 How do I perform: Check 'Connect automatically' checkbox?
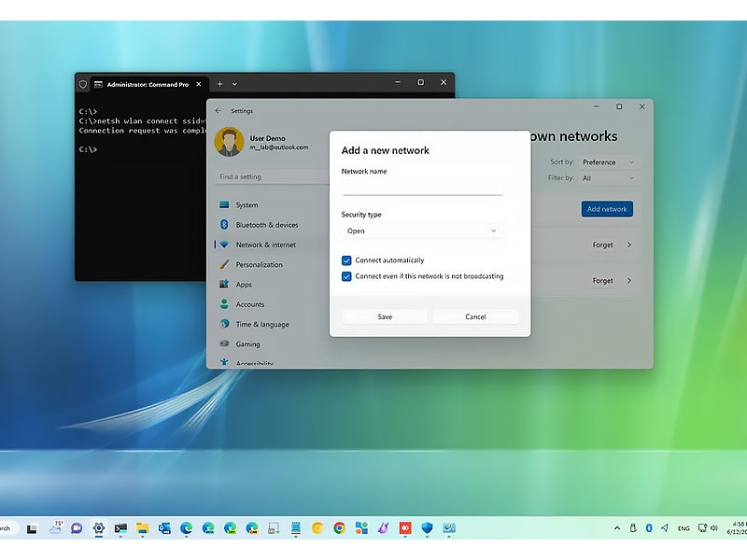tap(346, 260)
